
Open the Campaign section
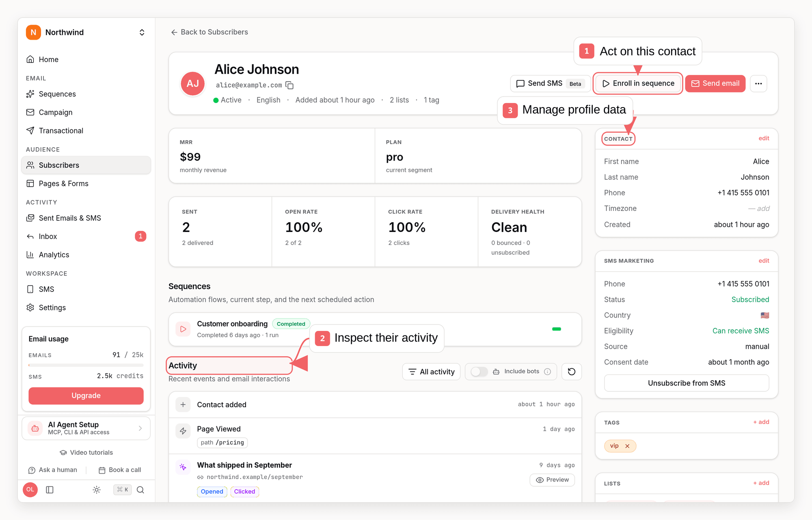(86, 112)
